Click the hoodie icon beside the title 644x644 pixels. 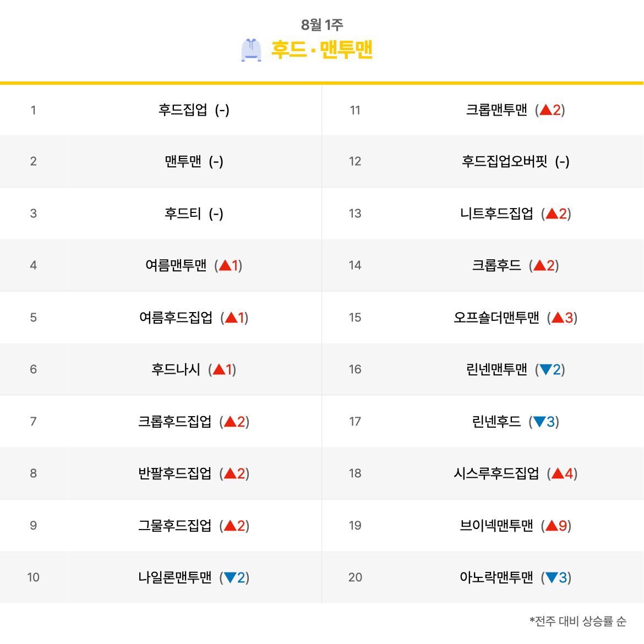[x=251, y=50]
